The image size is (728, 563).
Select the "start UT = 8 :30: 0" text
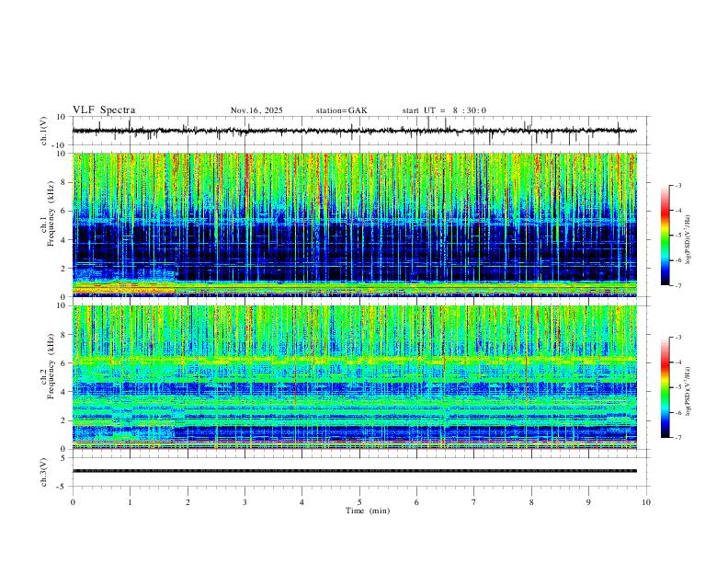tap(444, 110)
